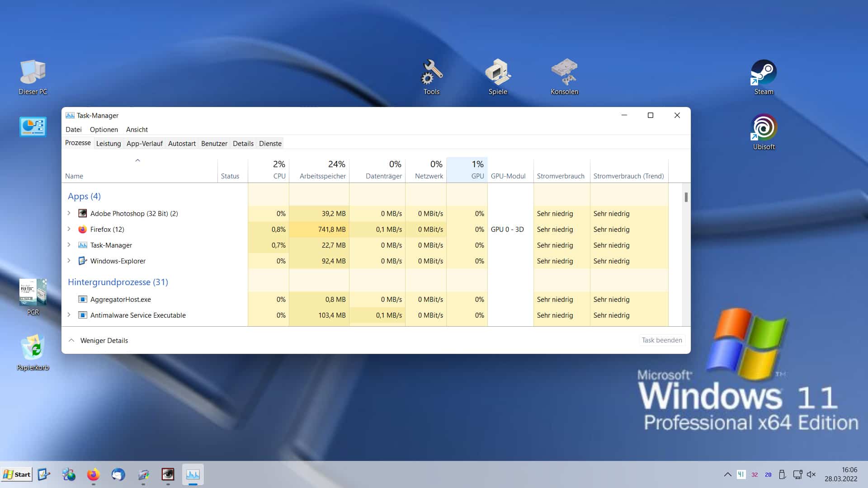868x488 pixels.
Task: Sort by Stromverbrauch (Trend) column header
Action: [x=629, y=170]
